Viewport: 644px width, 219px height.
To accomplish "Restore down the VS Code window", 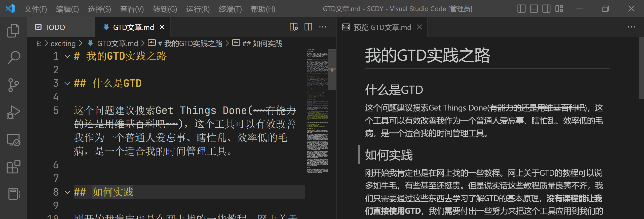I will point(605,9).
